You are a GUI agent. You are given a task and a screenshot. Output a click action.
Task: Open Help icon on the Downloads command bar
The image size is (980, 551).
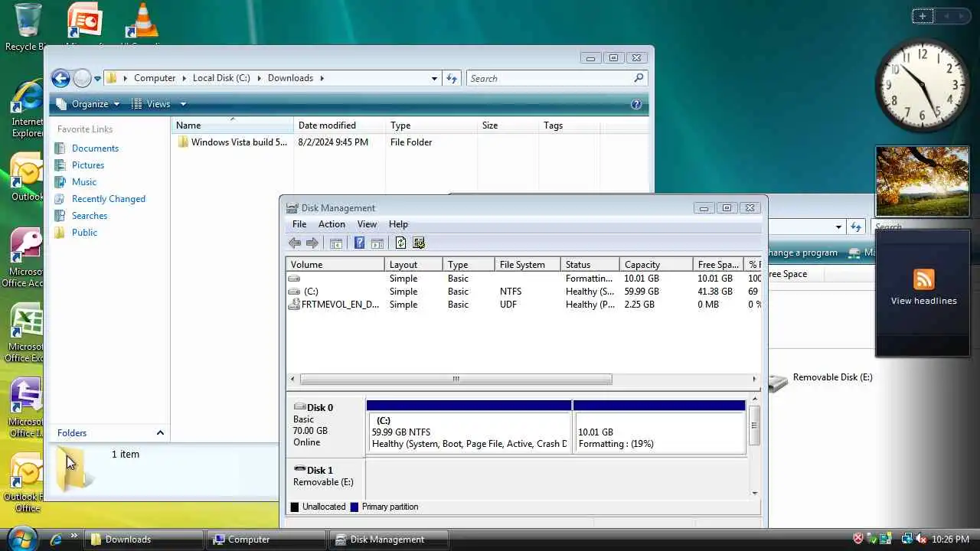point(635,104)
